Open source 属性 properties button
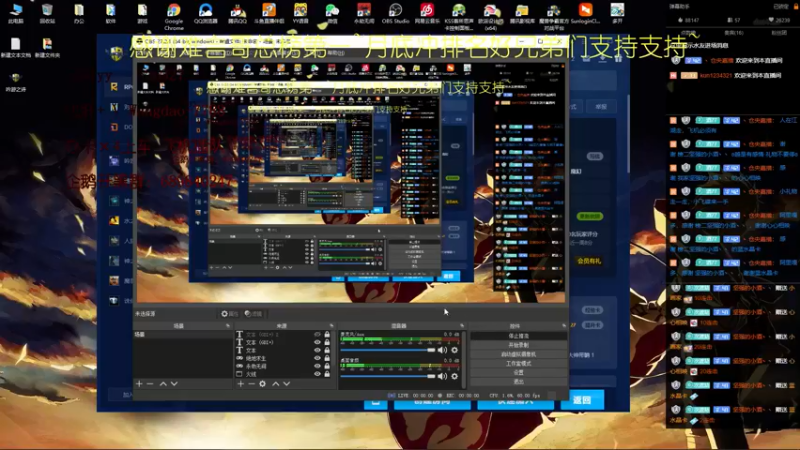 point(230,314)
